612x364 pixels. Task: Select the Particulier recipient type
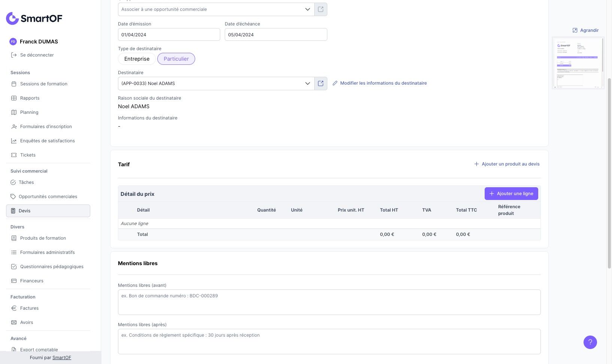point(176,59)
